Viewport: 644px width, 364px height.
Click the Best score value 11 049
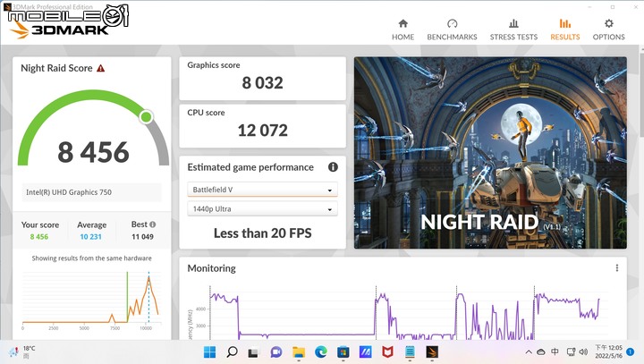tap(142, 237)
